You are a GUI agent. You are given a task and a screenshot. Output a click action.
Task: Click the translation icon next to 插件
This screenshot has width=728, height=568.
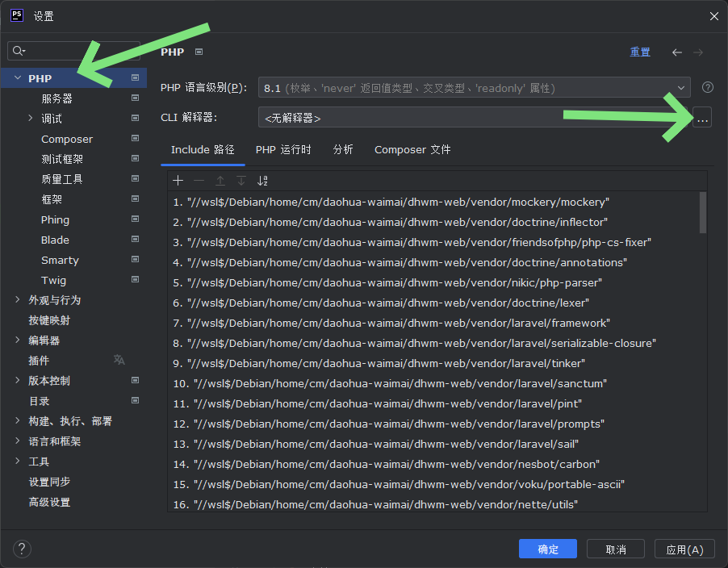pyautogui.click(x=119, y=360)
